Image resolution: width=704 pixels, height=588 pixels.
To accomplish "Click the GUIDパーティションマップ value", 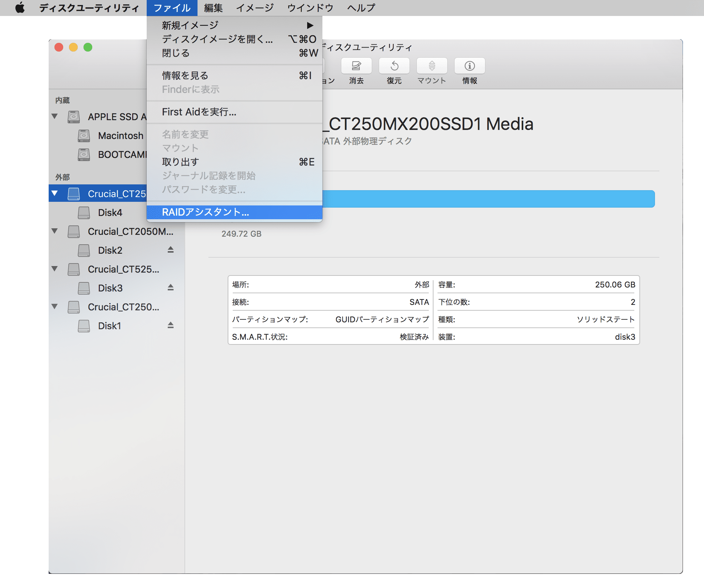I will pos(382,319).
